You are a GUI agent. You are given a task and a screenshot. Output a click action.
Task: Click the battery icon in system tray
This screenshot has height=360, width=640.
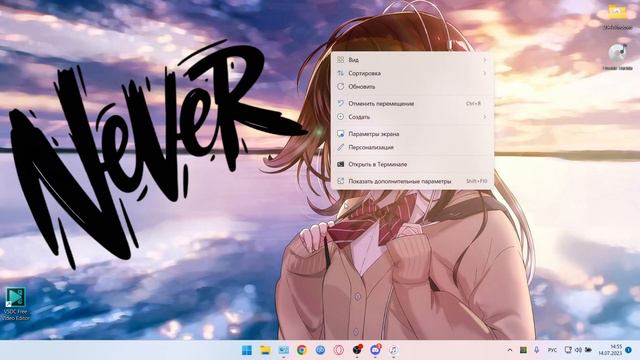coord(588,350)
